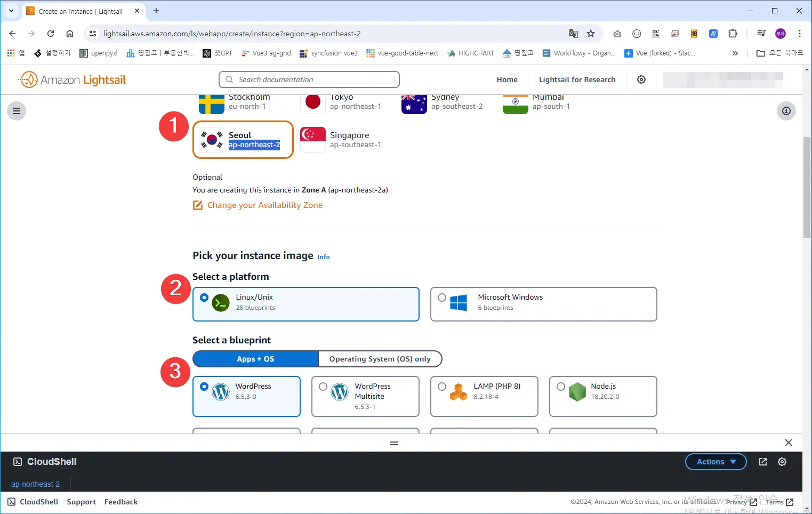
Task: Click the browser address bar URL
Action: point(232,34)
